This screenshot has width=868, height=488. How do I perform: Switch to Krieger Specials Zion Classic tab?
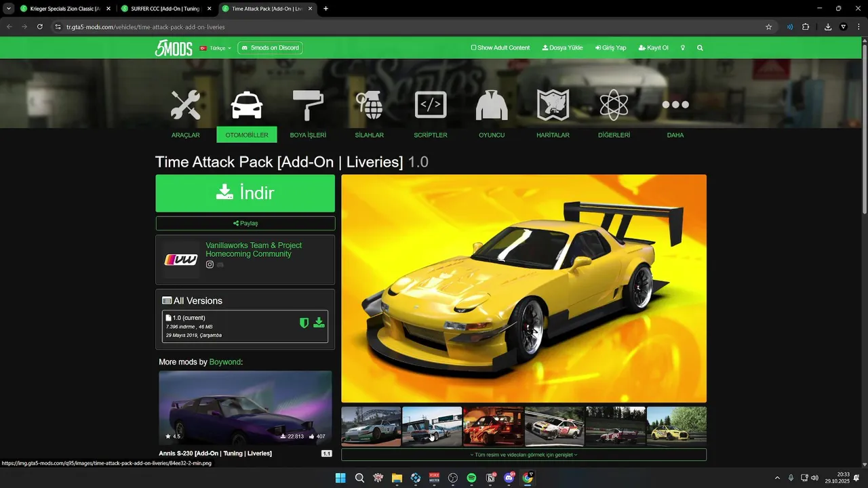(65, 9)
